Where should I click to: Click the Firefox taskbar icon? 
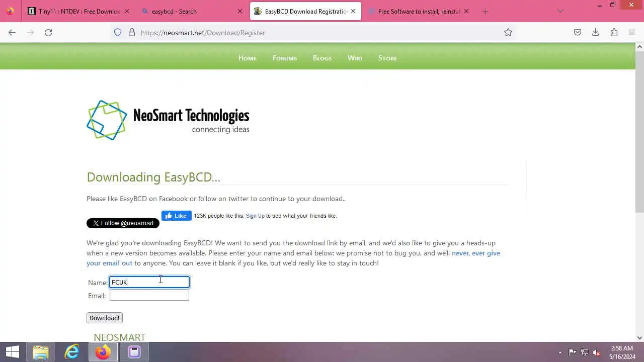(103, 352)
